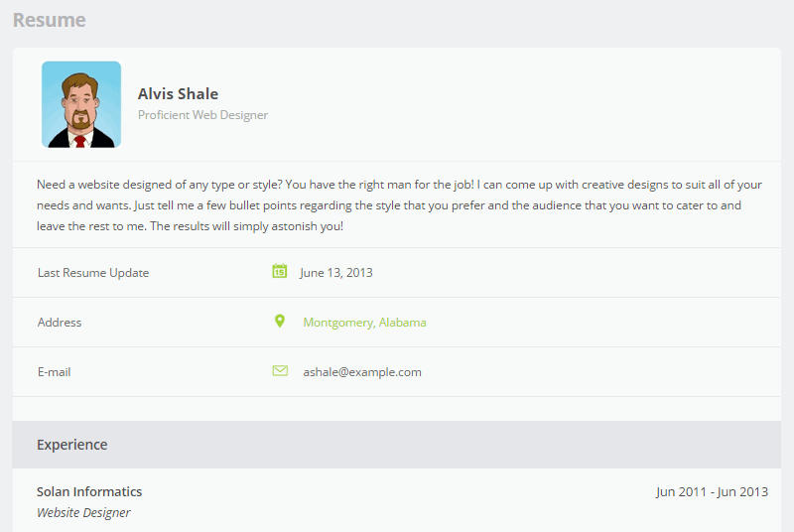This screenshot has width=794, height=532.
Task: Click the Website Designer job title
Action: [x=83, y=513]
